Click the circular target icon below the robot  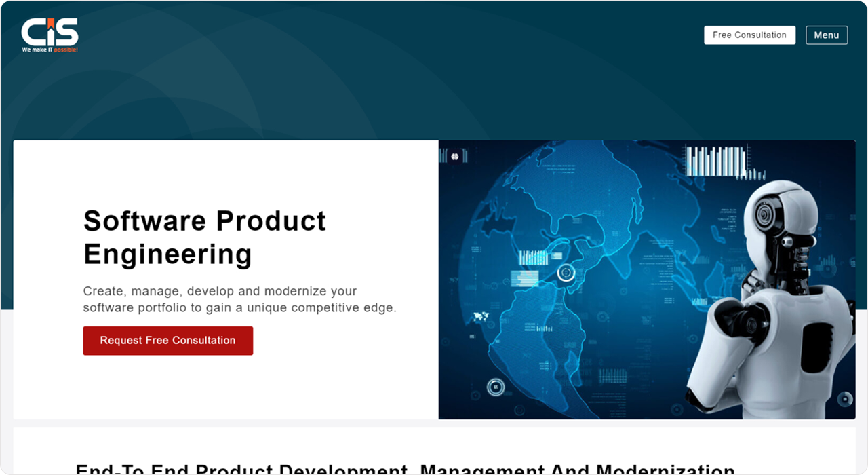(677, 410)
